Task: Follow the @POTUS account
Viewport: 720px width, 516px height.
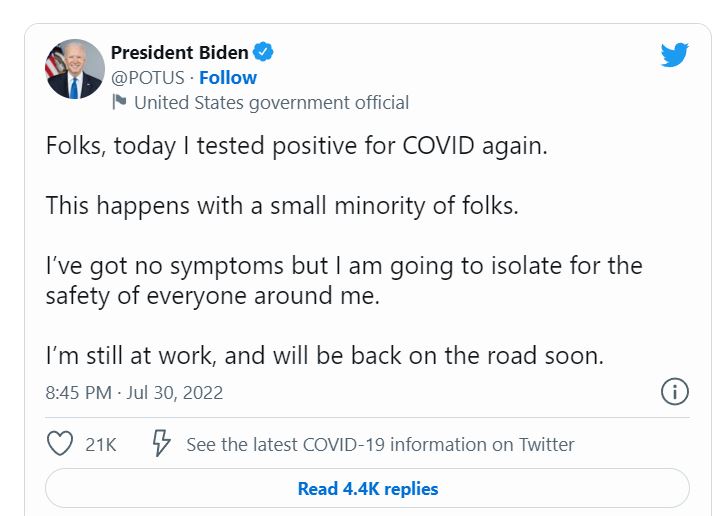Action: click(x=228, y=77)
